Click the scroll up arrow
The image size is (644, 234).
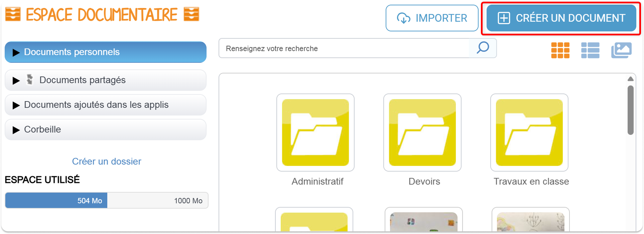pos(631,79)
